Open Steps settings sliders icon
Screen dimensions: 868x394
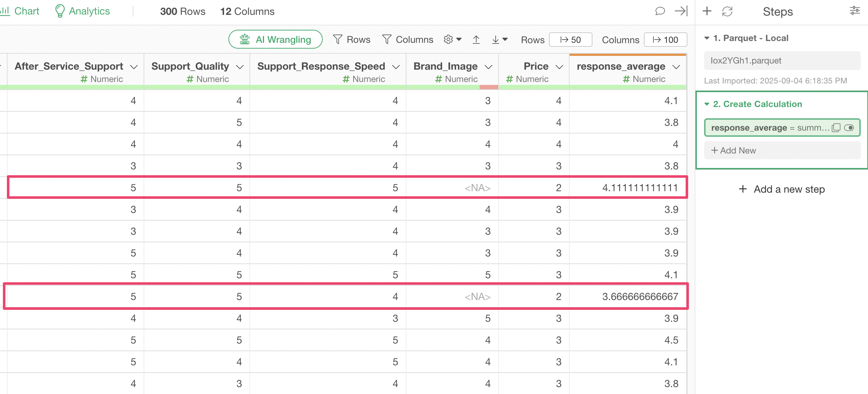click(855, 11)
